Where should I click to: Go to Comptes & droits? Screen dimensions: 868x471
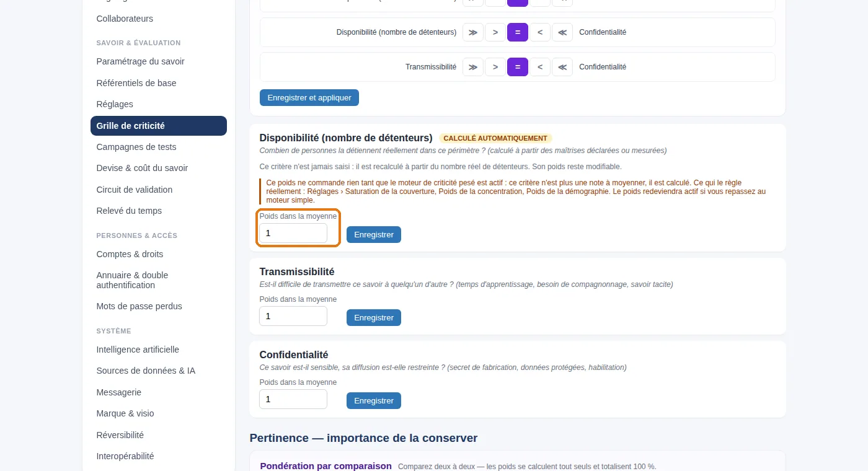pos(159,254)
